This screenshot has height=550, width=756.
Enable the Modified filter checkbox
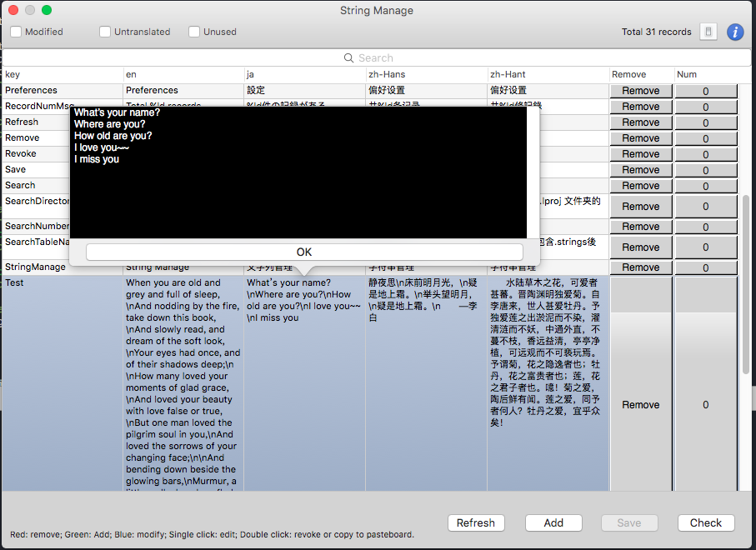pyautogui.click(x=16, y=32)
